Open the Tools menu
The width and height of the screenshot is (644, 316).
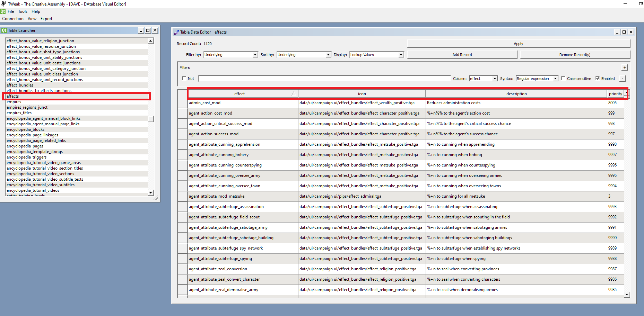click(23, 11)
